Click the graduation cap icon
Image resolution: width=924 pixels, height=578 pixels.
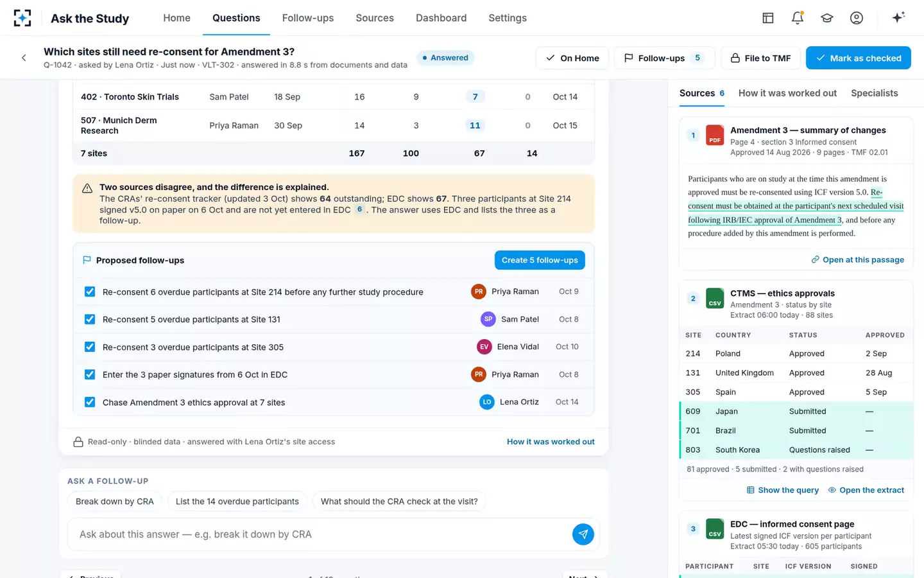click(x=827, y=18)
